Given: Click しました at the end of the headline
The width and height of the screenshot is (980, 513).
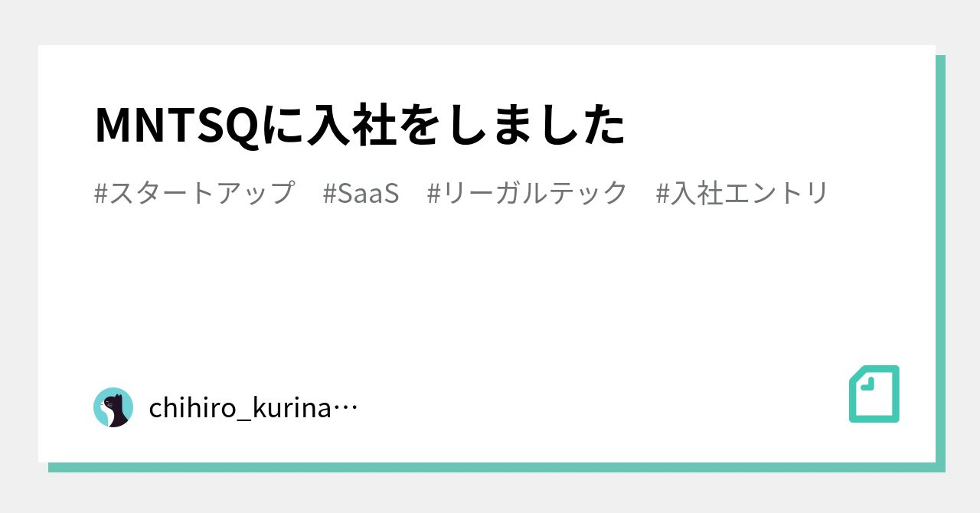Looking at the screenshot, I should tap(536, 125).
